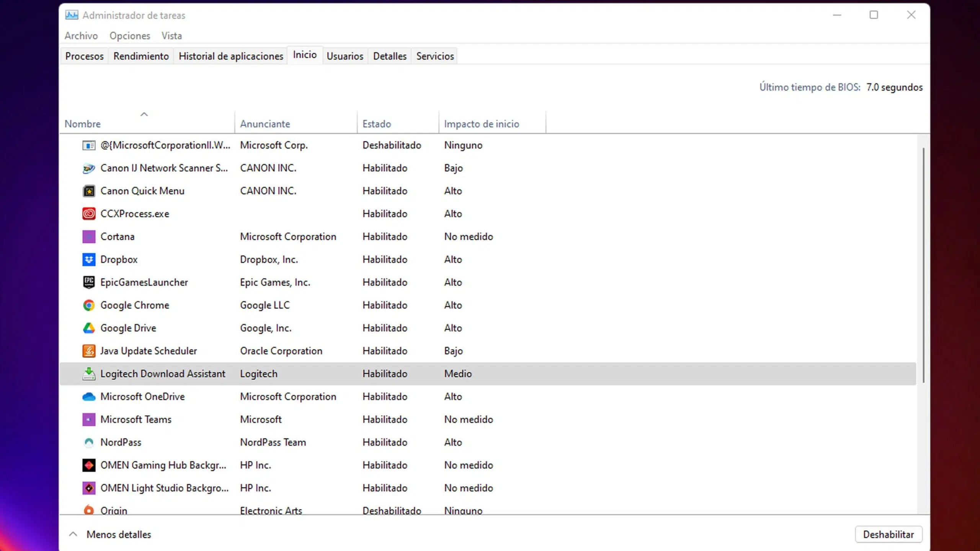Click 'Ninguno' impact in the first row
Viewport: 980px width, 551px height.
coord(463,145)
